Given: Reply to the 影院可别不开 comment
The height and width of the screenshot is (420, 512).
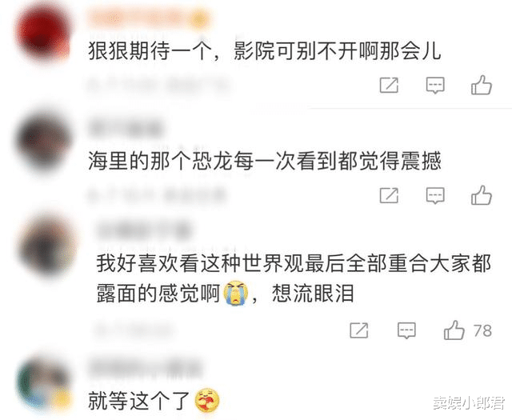Looking at the screenshot, I should [435, 86].
